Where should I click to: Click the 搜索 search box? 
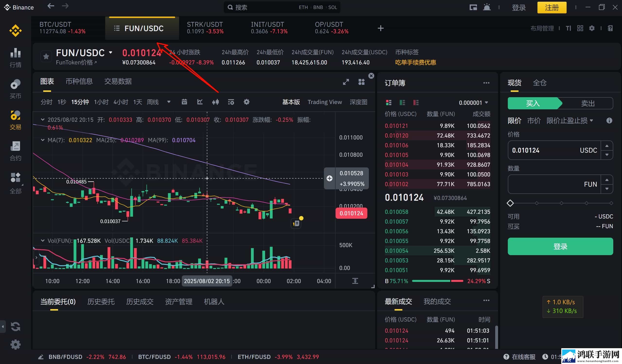click(282, 7)
